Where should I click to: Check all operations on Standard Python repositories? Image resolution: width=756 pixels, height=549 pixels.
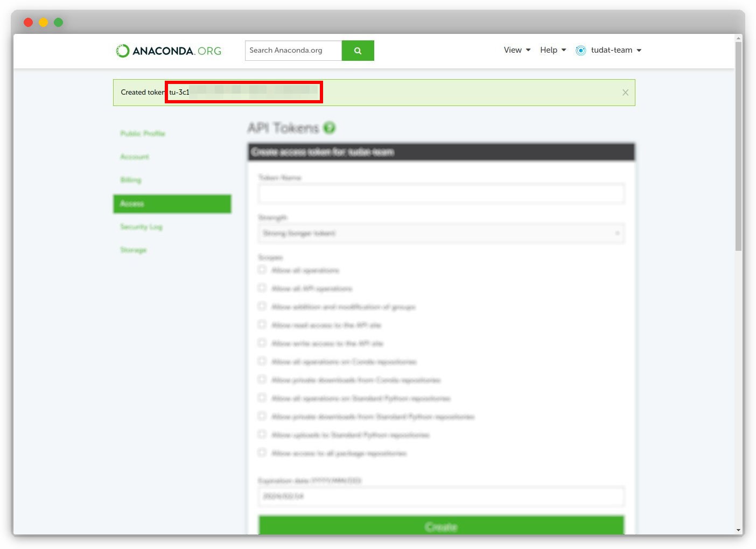262,398
